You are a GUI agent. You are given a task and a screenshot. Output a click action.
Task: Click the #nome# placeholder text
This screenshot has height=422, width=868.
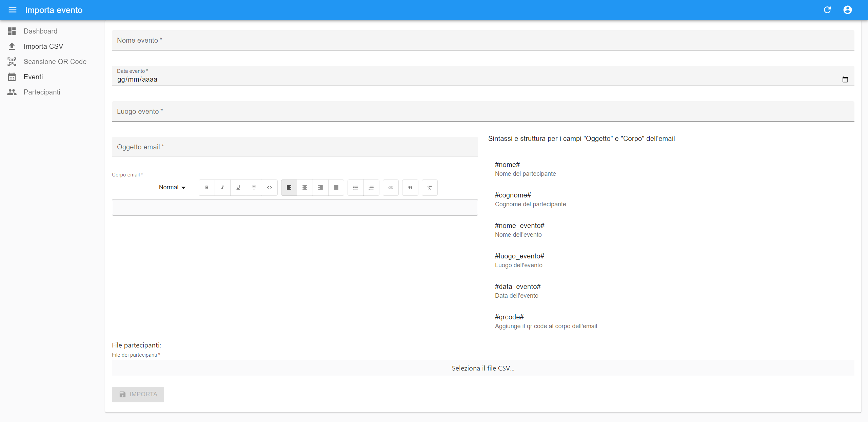point(507,165)
